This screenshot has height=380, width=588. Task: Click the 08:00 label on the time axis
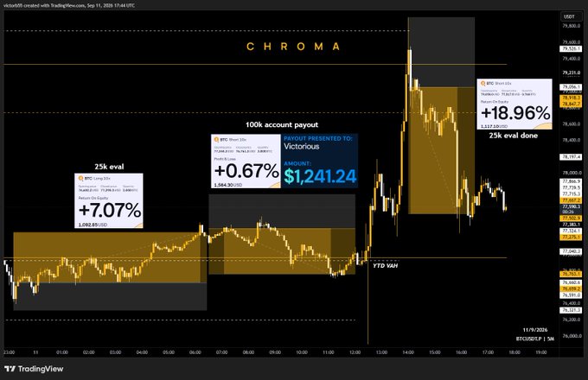point(249,352)
